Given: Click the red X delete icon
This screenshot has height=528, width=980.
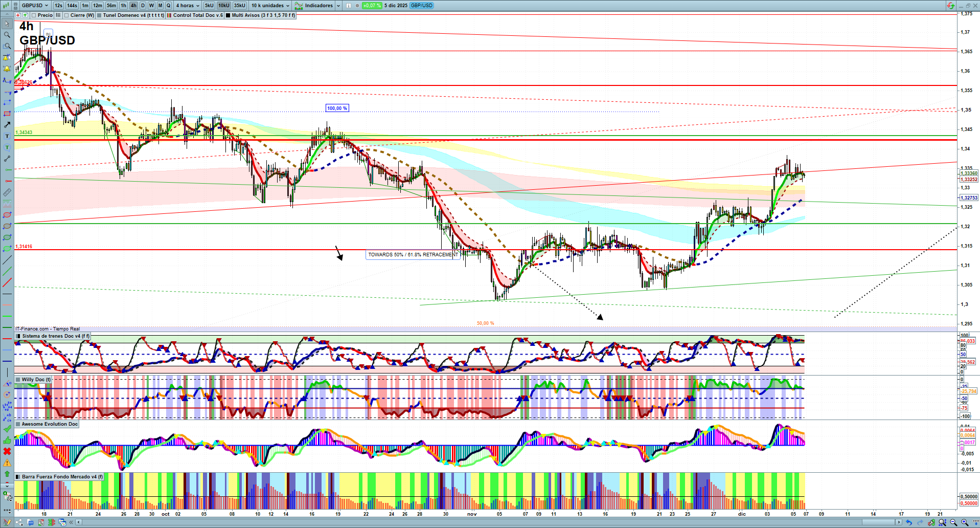Looking at the screenshot, I should 7,451.
